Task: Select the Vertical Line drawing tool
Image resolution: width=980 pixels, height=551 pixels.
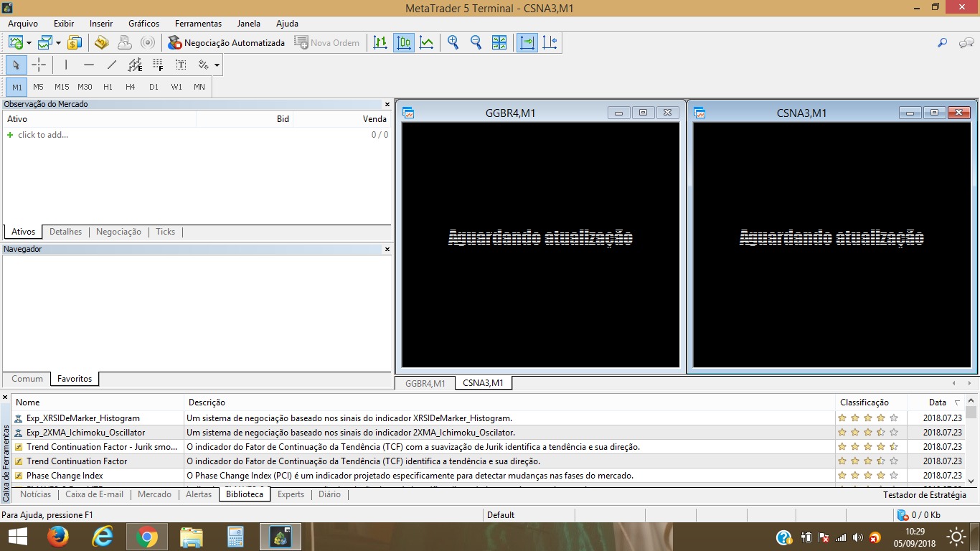Action: pos(65,65)
